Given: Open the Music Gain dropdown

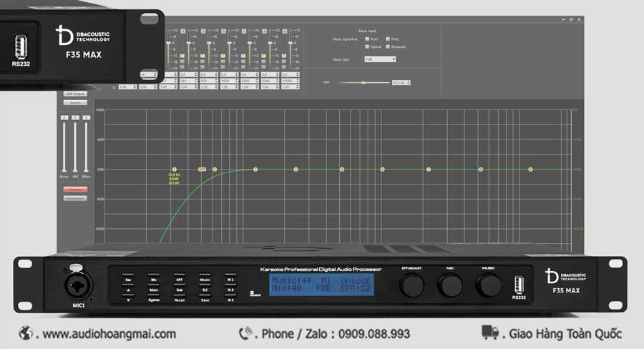Looking at the screenshot, I should pos(380,59).
